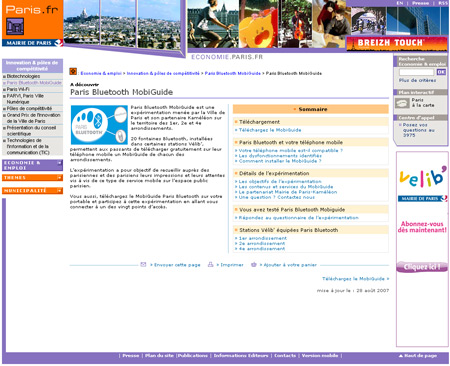Click the basket icon beside Ajouter
450x366 pixels.
tap(254, 264)
